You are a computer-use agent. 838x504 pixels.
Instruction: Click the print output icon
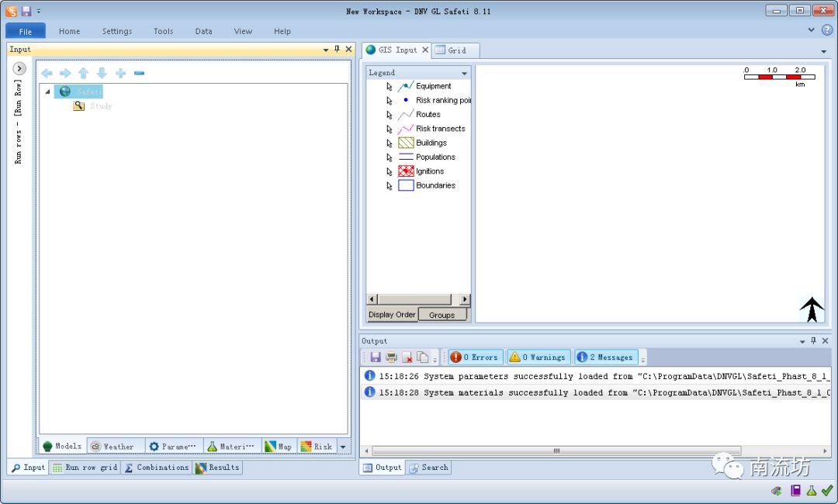tap(391, 357)
